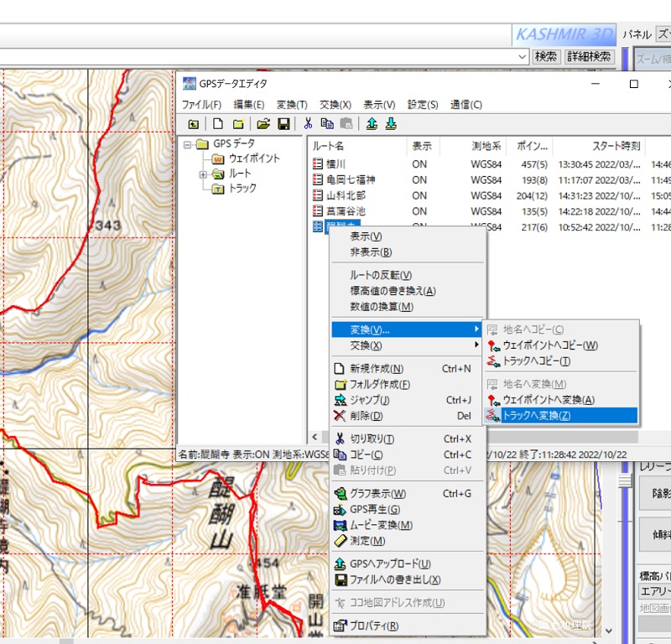Click the 山科北部 route row icon
Viewport: 671px width, 644px height.
318,195
